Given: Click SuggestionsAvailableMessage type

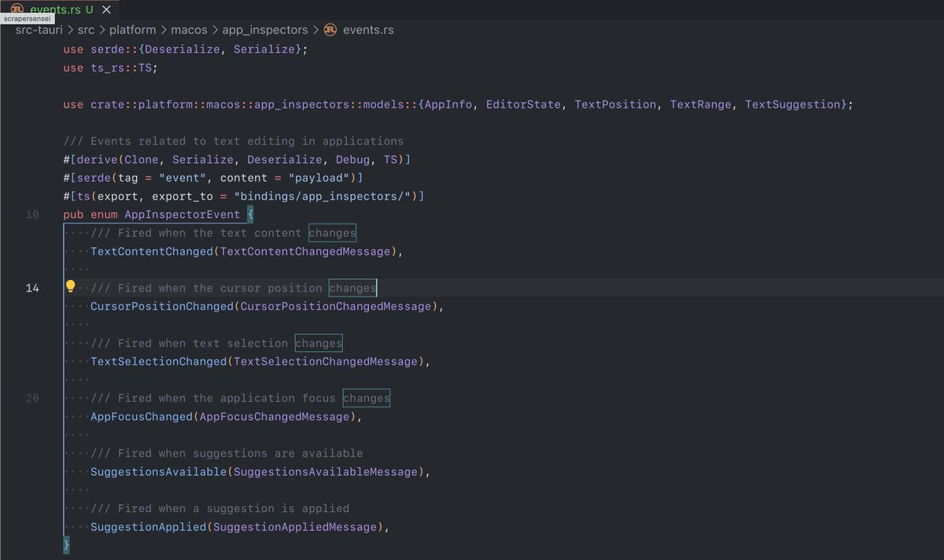Looking at the screenshot, I should click(326, 472).
